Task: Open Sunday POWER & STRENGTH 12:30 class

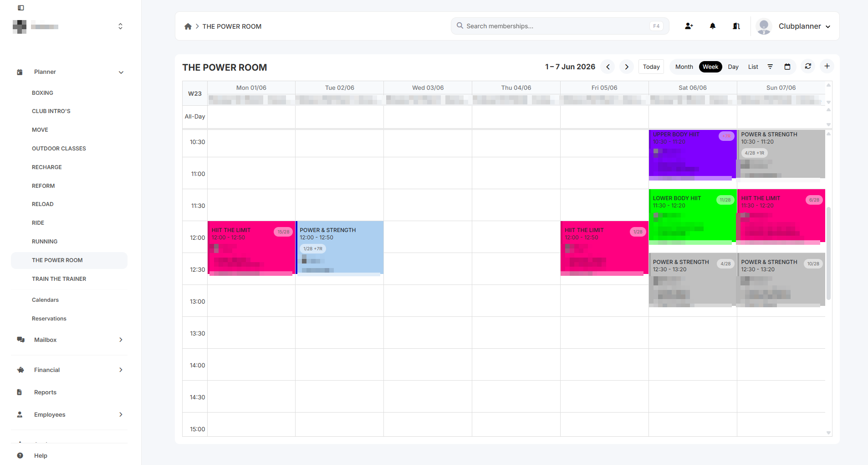Action: [781, 279]
